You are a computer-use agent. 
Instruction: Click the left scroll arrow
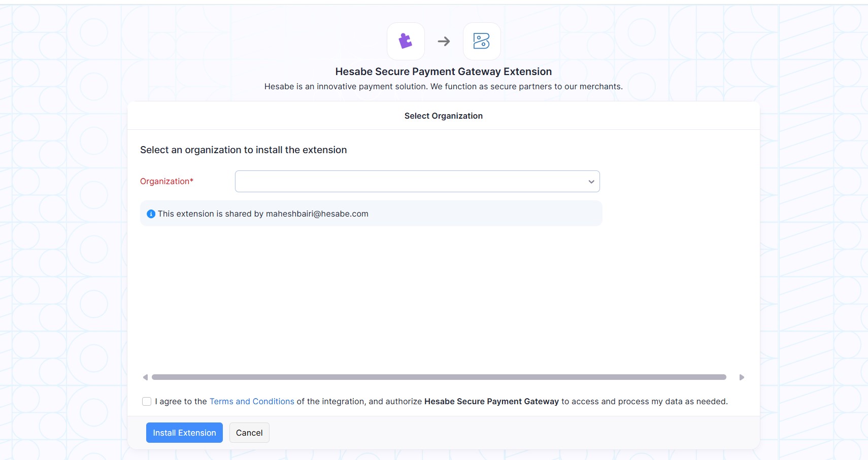click(145, 377)
